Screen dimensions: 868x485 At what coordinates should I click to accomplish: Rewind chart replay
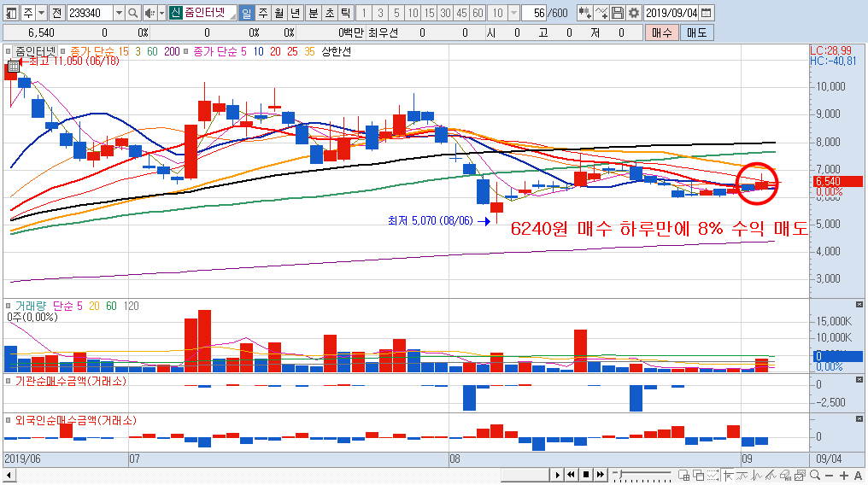(x=572, y=475)
